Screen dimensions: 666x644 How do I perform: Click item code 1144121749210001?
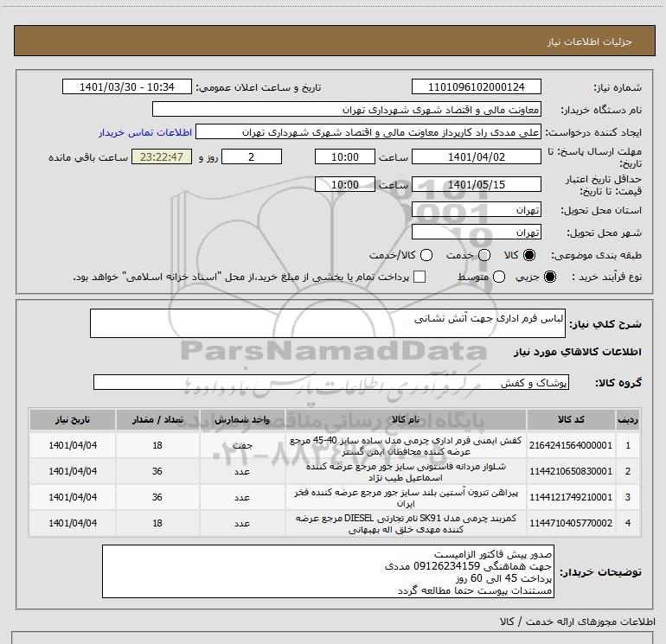click(x=571, y=497)
